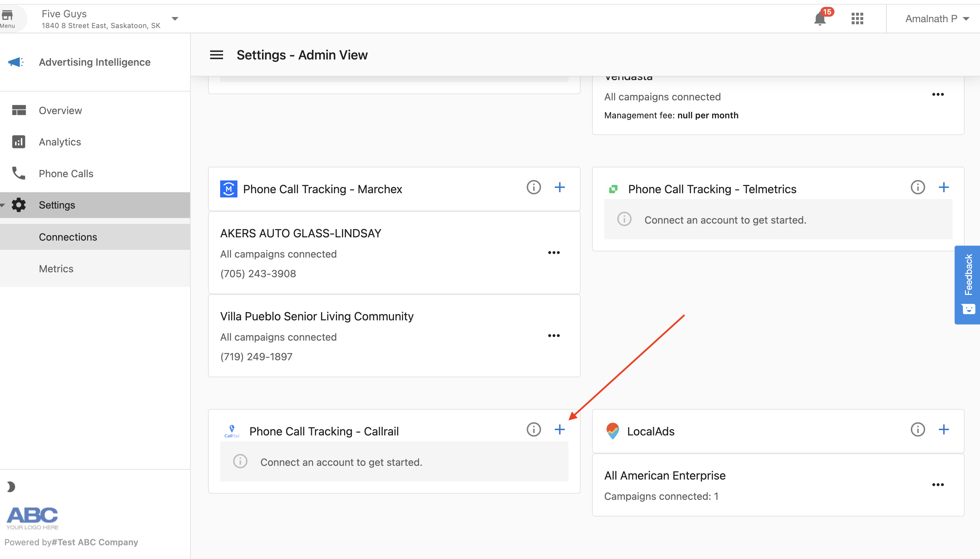Select the Analytics sidebar icon
The image size is (980, 559).
coord(18,142)
